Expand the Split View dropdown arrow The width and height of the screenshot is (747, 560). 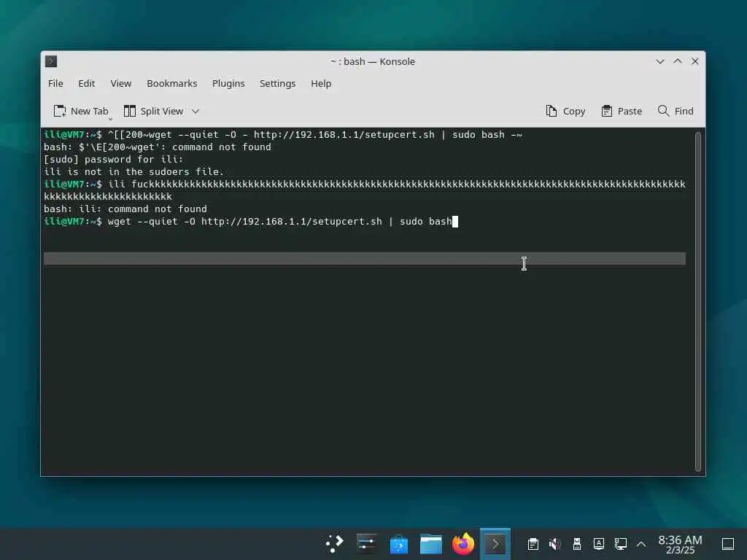pos(196,111)
